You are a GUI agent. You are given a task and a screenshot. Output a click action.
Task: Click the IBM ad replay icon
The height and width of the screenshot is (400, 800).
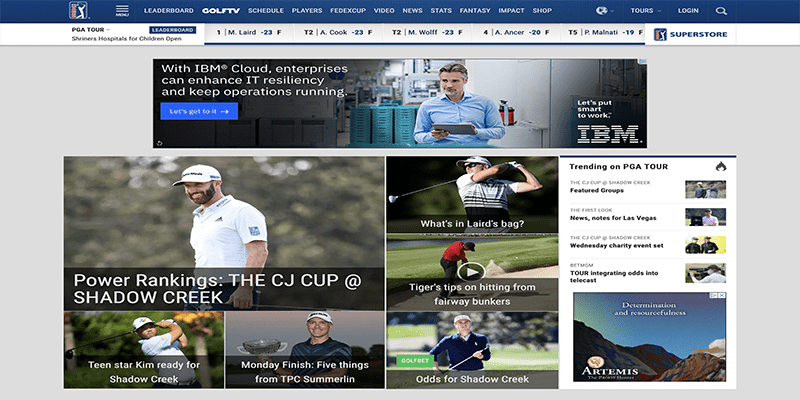[160, 143]
